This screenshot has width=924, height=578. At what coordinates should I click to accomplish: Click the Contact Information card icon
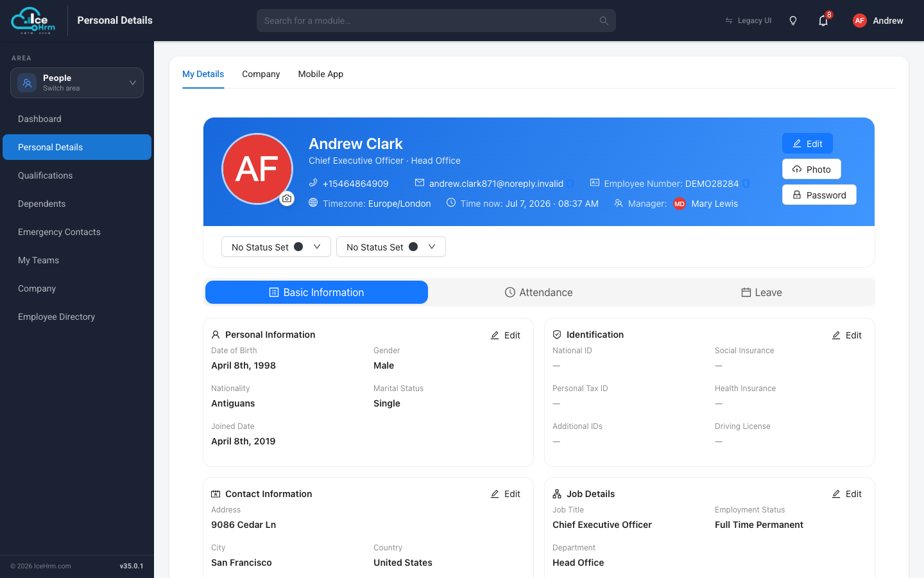point(216,494)
